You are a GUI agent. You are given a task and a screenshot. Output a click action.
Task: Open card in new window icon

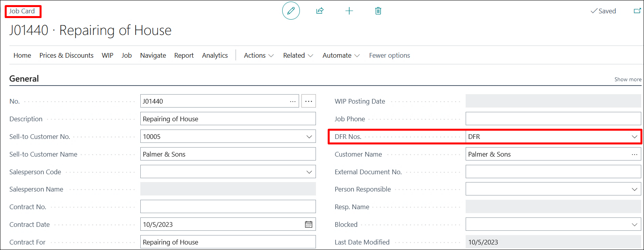(x=637, y=11)
